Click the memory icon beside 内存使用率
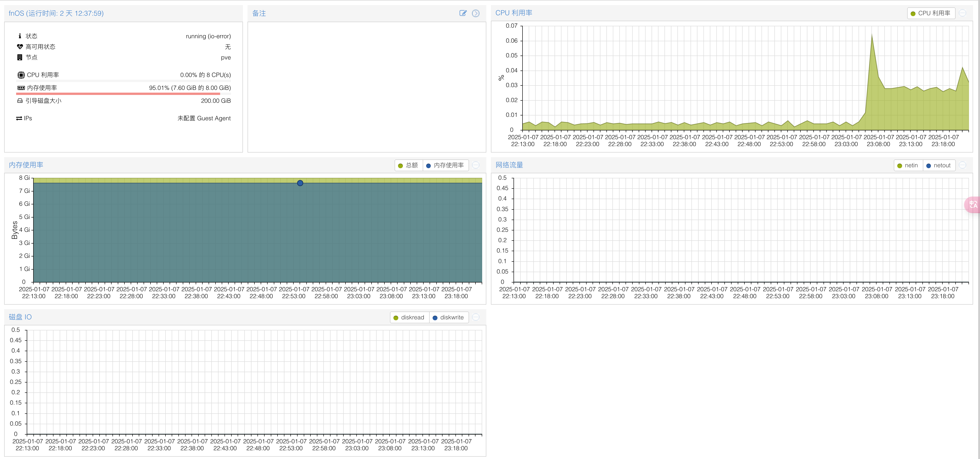The height and width of the screenshot is (459, 980). tap(21, 88)
